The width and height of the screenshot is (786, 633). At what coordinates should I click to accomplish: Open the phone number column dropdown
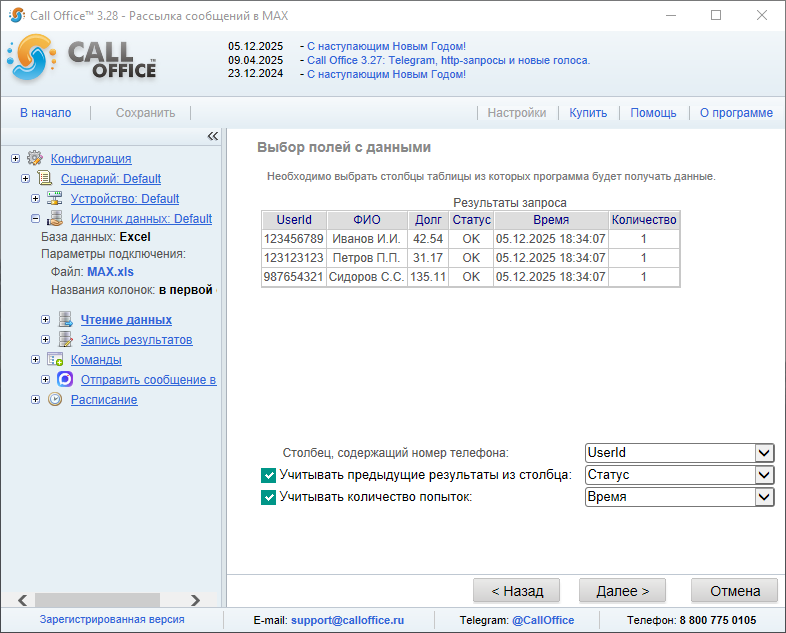click(x=765, y=453)
